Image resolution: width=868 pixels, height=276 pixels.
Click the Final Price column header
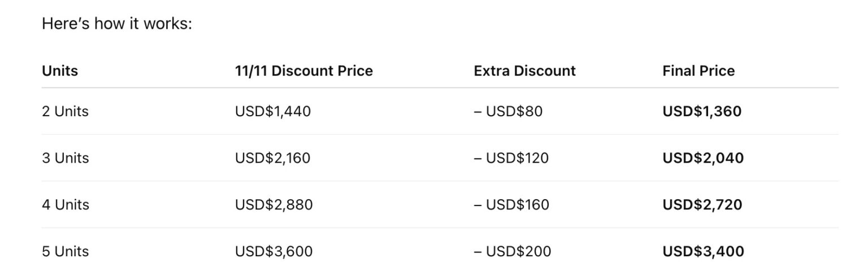(698, 71)
